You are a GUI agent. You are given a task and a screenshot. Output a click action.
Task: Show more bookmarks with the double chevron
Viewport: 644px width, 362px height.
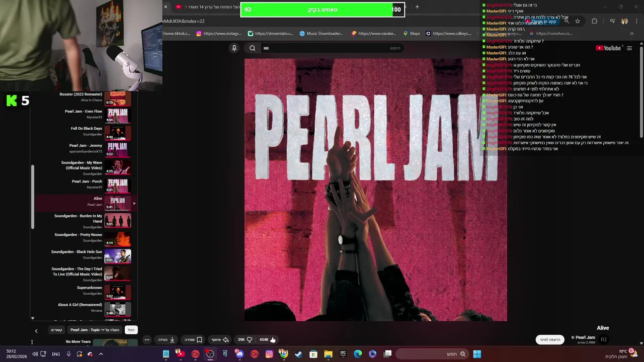tap(632, 34)
